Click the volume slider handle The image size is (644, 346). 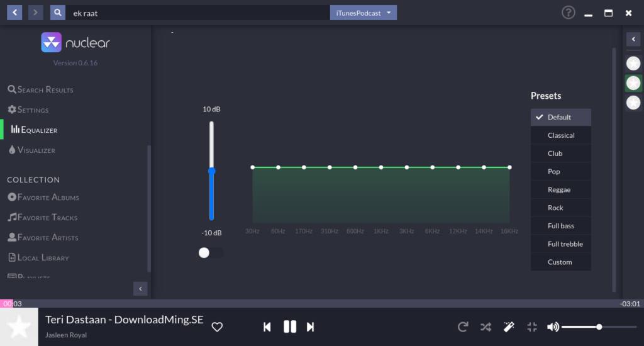599,327
